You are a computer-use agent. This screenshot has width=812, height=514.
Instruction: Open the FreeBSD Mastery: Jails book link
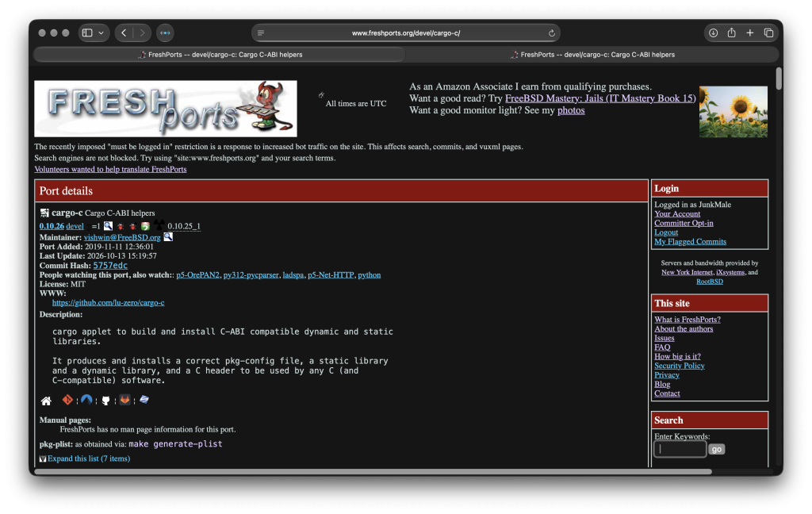600,98
